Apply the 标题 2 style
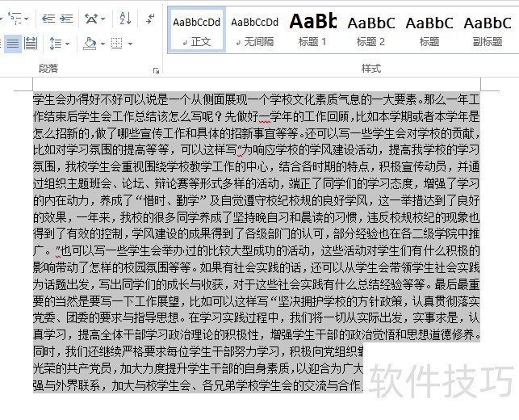Image resolution: width=519 pixels, height=420 pixels. pos(371,31)
